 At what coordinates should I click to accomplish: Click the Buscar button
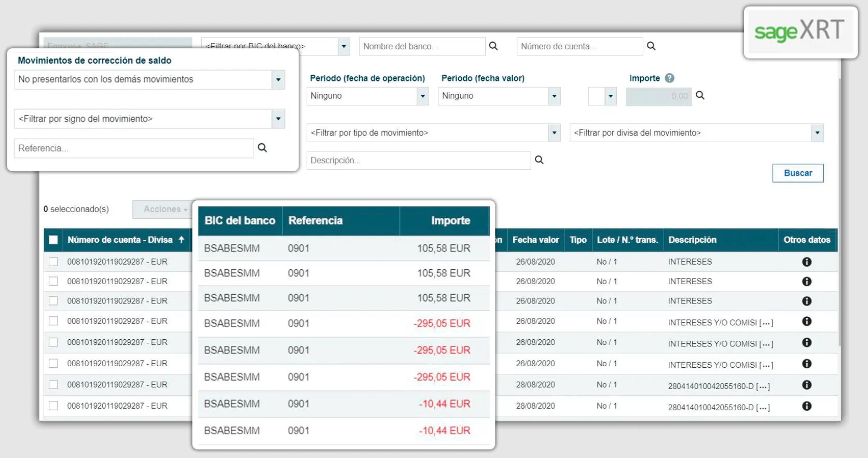798,173
